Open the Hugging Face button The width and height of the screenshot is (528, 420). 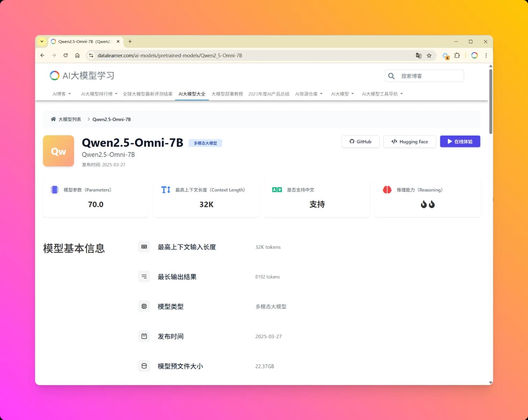click(409, 142)
